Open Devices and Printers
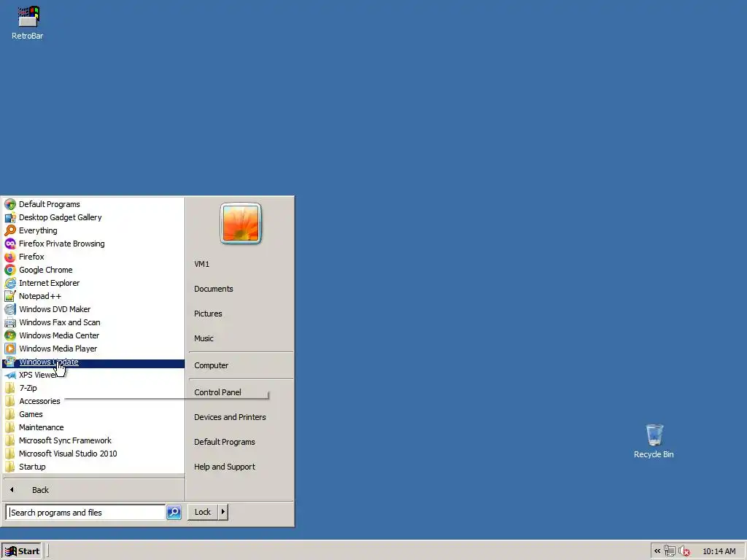Viewport: 747px width, 560px height. [241, 417]
